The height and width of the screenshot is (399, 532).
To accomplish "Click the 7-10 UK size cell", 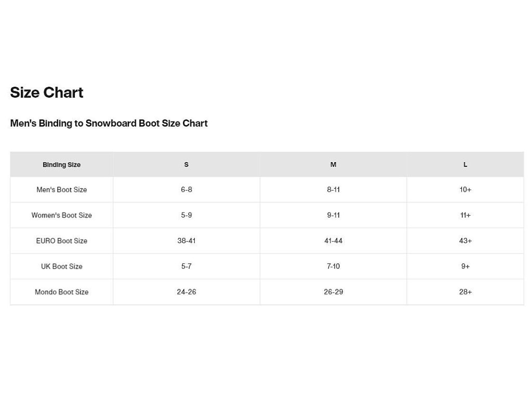I will tap(333, 267).
